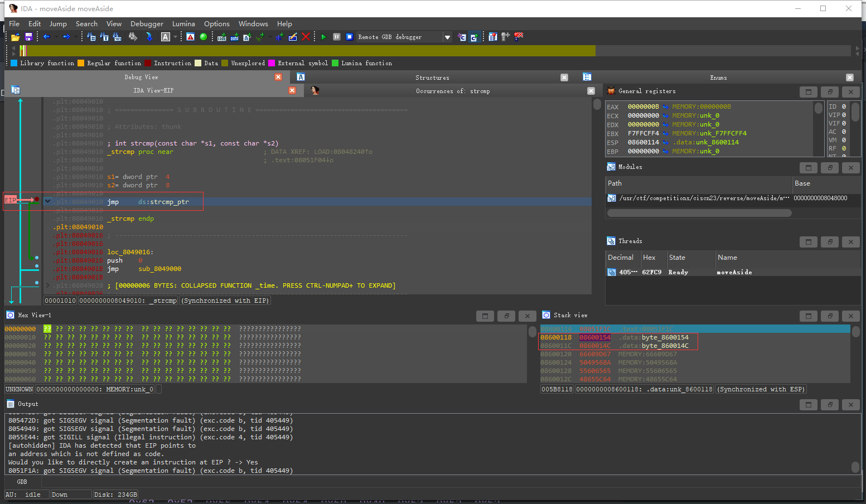Expand the collapsed _time function
Image resolution: width=866 pixels, height=504 pixels.
click(x=47, y=285)
